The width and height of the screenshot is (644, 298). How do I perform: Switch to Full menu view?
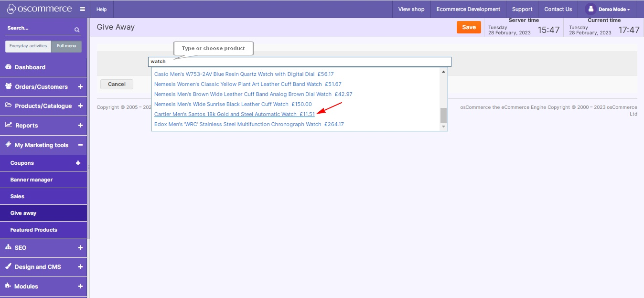[x=66, y=46]
